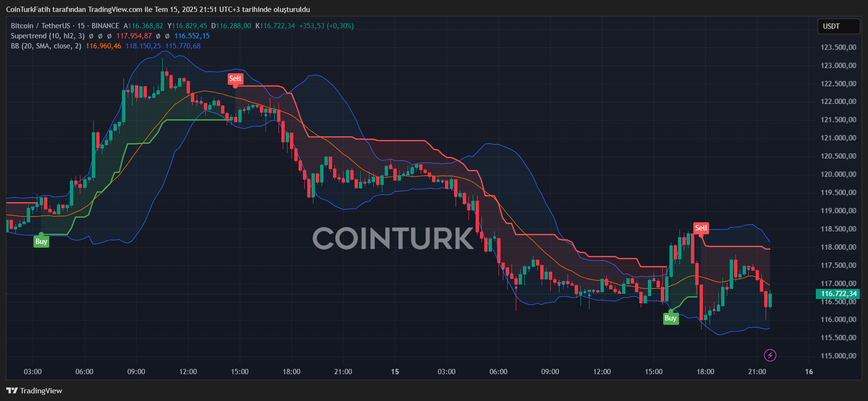Select the BB lower value 115.770,68
The height and width of the screenshot is (401, 868).
coord(183,46)
